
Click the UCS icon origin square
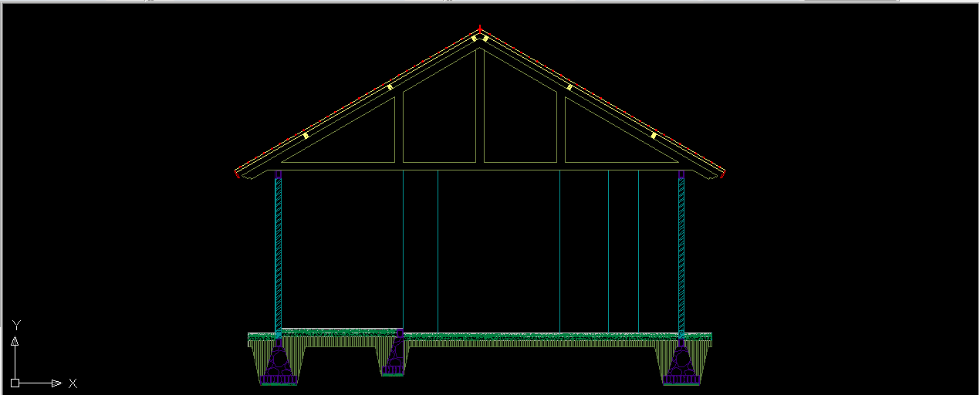click(x=15, y=383)
